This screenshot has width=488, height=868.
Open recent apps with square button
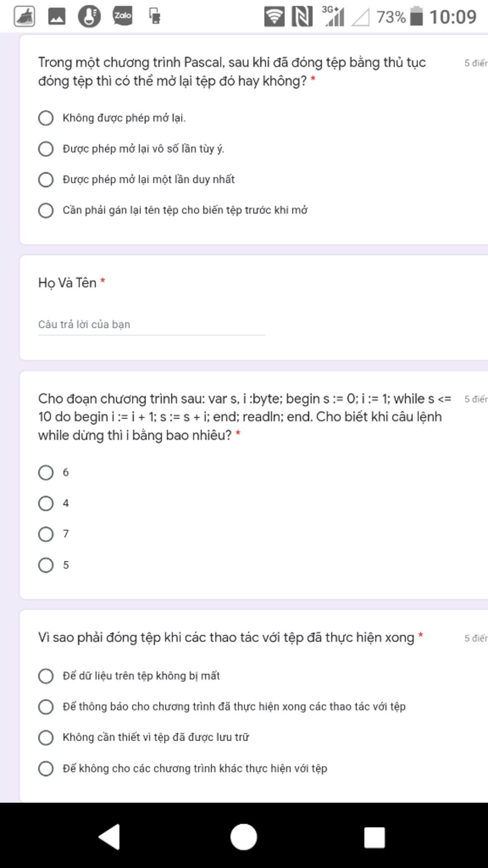(x=375, y=837)
